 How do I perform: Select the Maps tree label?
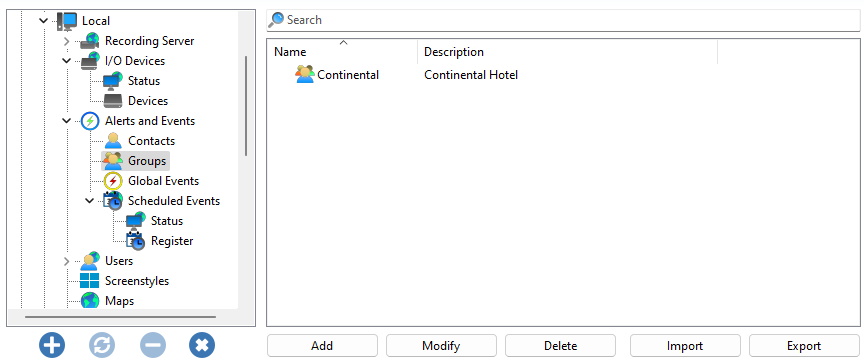pyautogui.click(x=120, y=301)
